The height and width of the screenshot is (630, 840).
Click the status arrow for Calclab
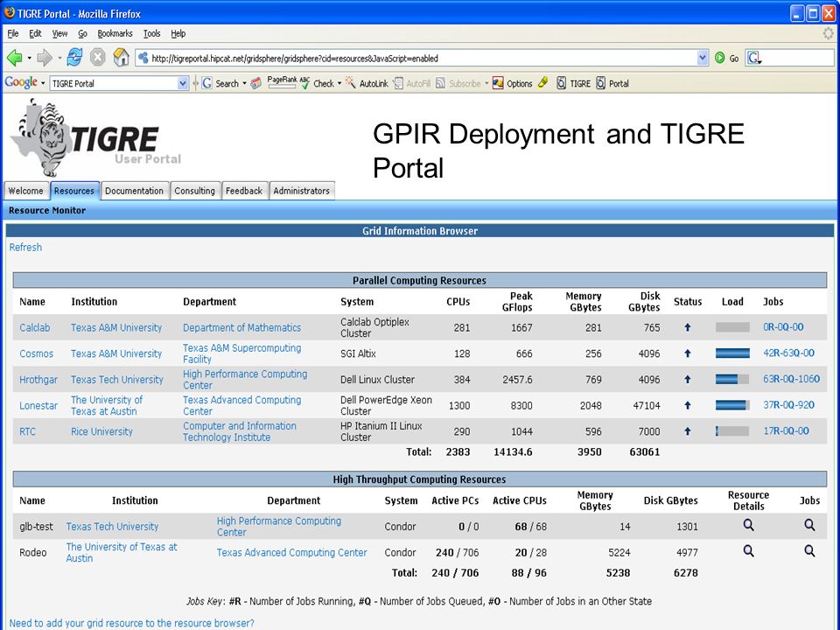(x=688, y=327)
